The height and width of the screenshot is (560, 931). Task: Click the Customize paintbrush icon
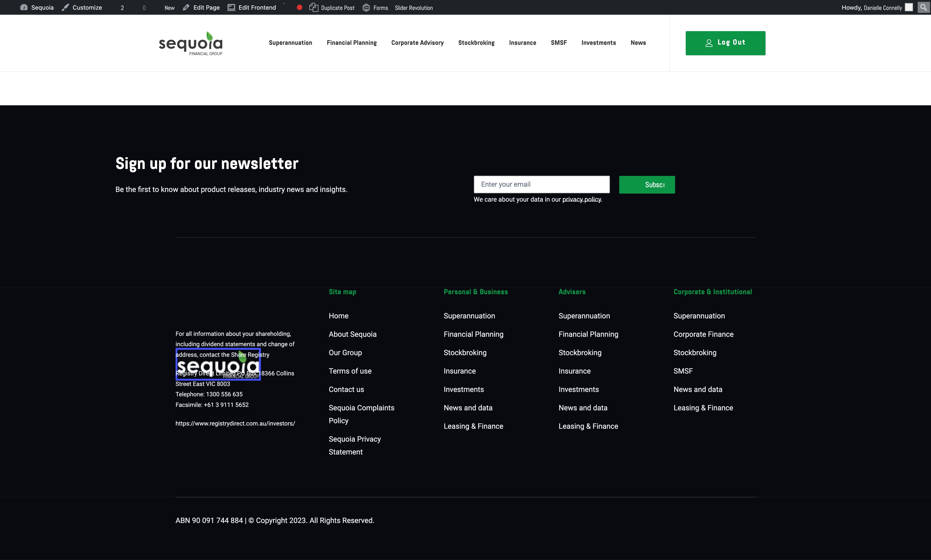pyautogui.click(x=65, y=7)
